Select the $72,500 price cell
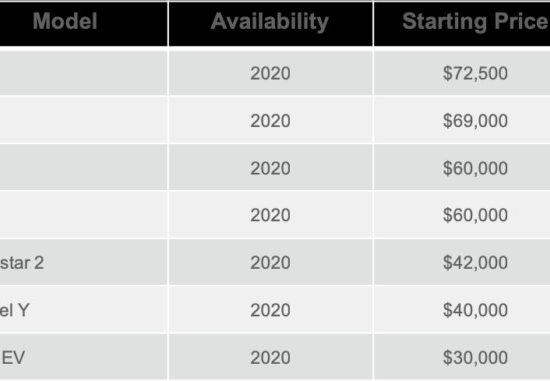Image resolution: width=550 pixels, height=381 pixels. click(462, 73)
